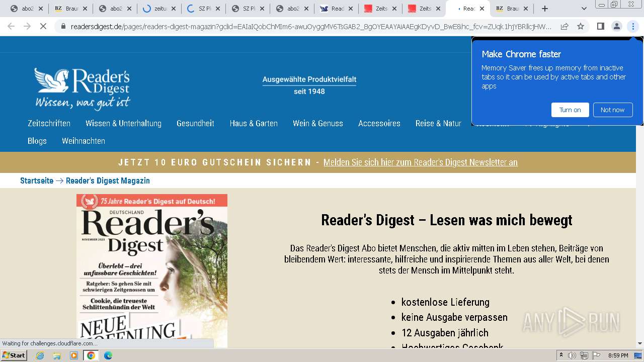Open the Haus & Garten menu
This screenshot has height=362, width=644.
coord(254,123)
